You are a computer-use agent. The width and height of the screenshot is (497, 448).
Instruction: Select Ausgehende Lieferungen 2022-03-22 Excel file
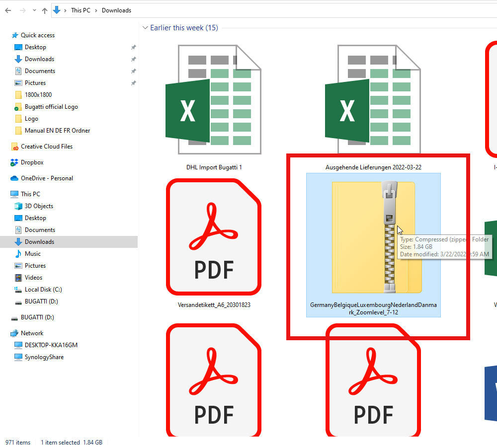373,99
